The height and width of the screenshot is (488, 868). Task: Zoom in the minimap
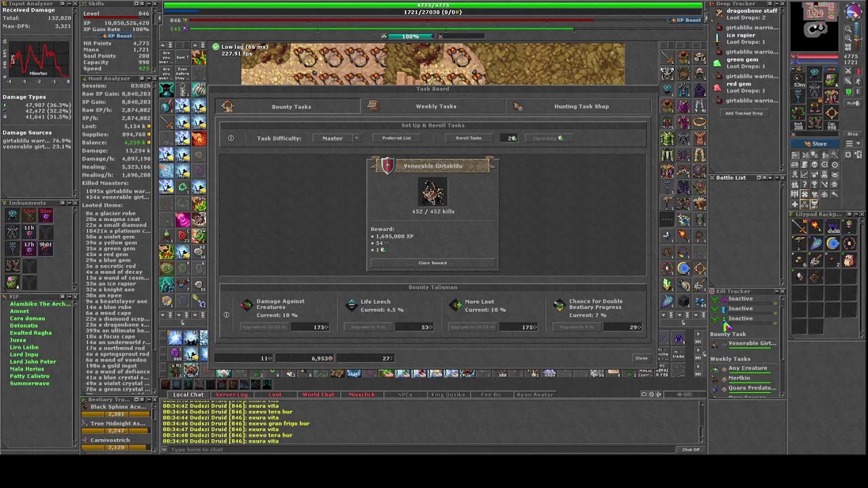tap(848, 39)
